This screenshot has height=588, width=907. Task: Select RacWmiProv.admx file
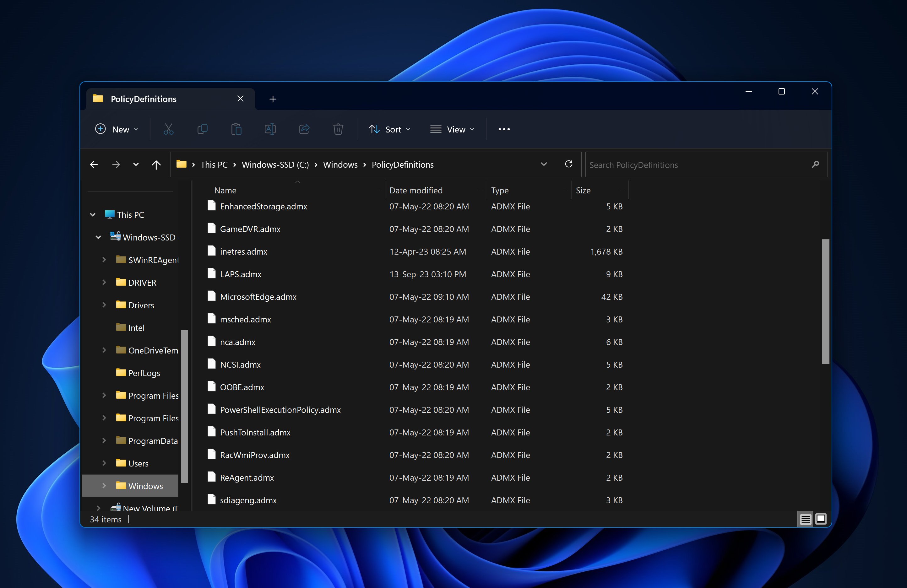click(x=415, y=455)
